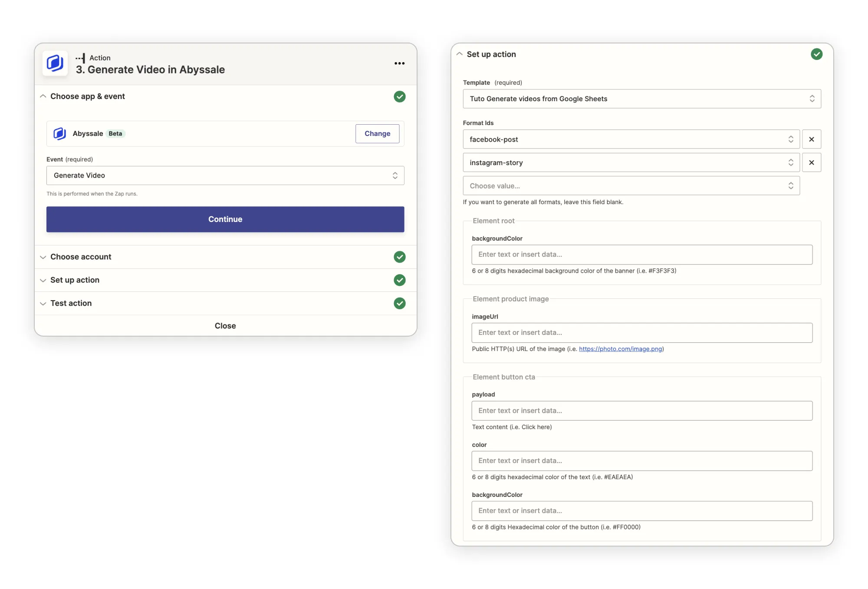Screen dimensions: 868x589
Task: Open the photo.com image example link
Action: [620, 349]
